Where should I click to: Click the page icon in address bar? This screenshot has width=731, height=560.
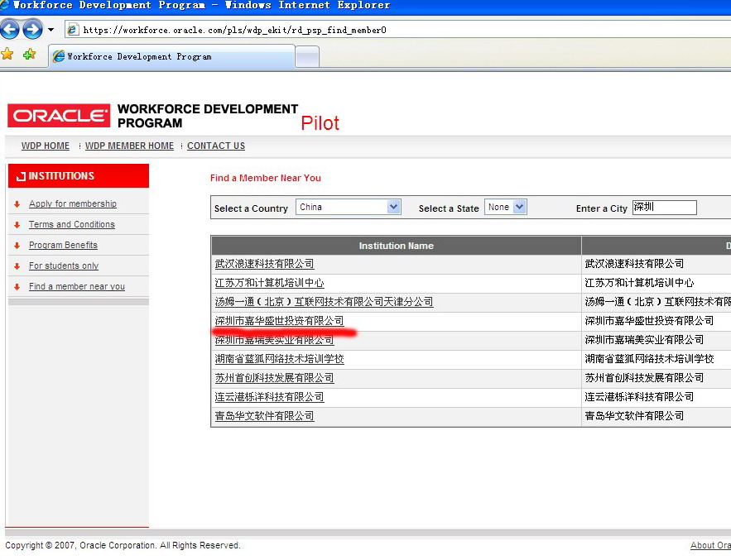pos(73,30)
